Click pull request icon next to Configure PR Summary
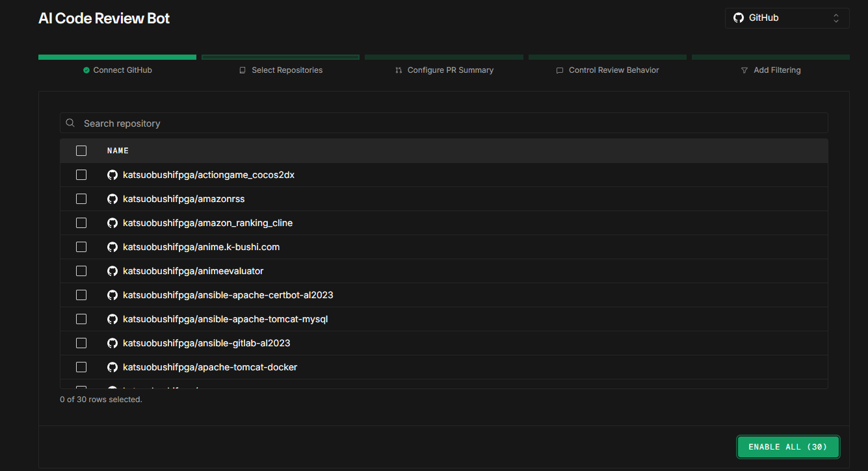This screenshot has height=471, width=868. [x=399, y=70]
